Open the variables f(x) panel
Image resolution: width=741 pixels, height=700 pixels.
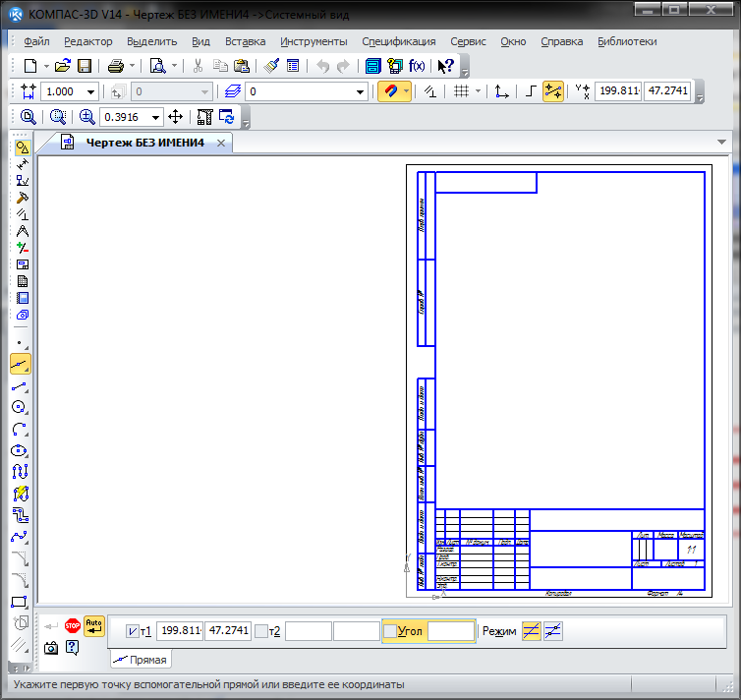(x=417, y=66)
